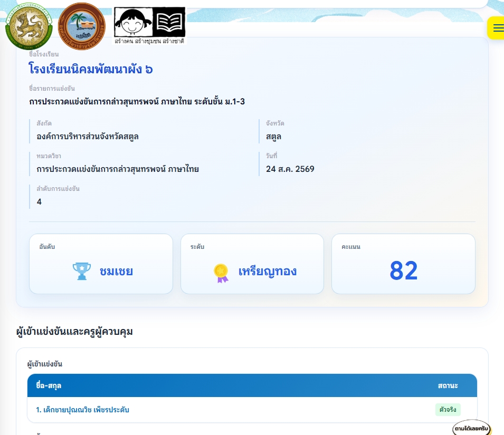Viewport: 504px width, 435px height.
Task: Click the เหรียญทอง level text
Action: click(268, 272)
